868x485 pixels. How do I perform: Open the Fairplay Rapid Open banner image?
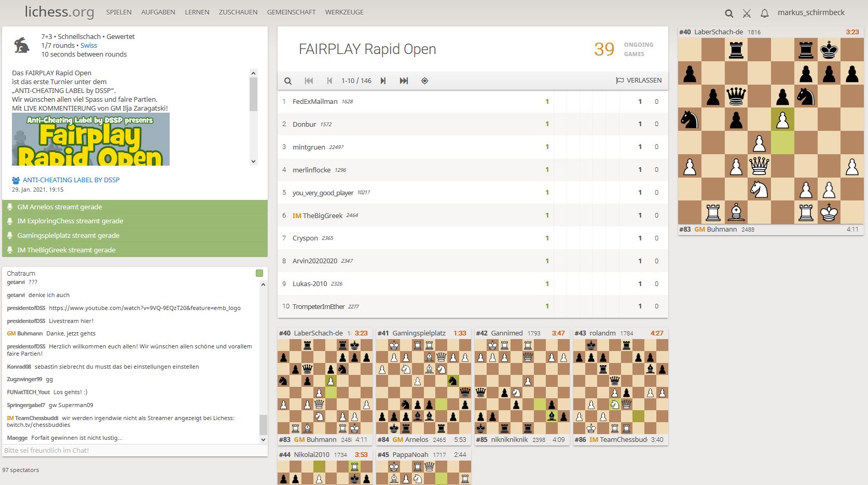[x=91, y=139]
